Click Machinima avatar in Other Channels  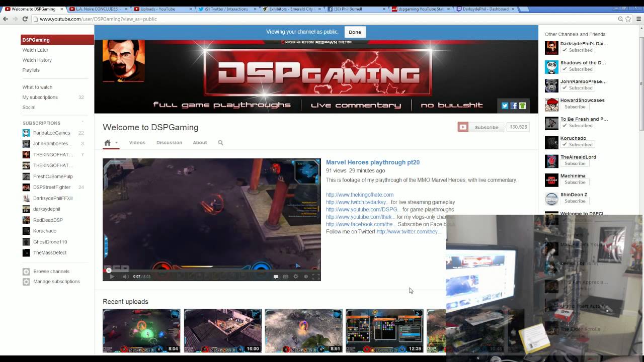[551, 180]
